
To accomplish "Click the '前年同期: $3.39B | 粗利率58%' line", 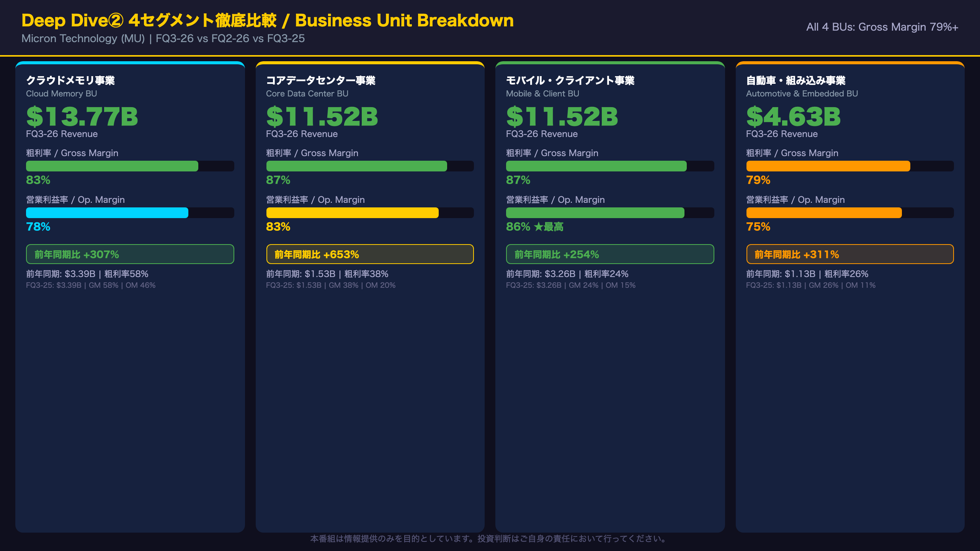I will [87, 274].
